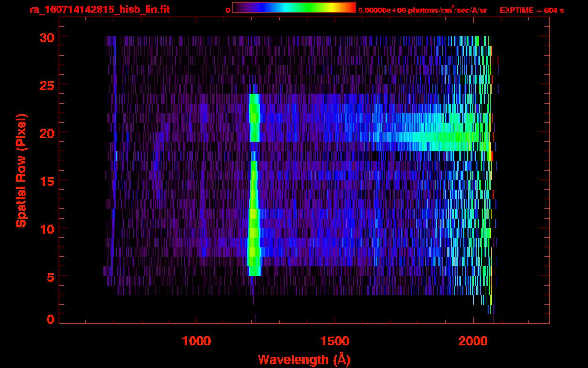Click the bright emission line at row 20
Image resolution: width=588 pixels, height=368 pixels.
coord(254,132)
